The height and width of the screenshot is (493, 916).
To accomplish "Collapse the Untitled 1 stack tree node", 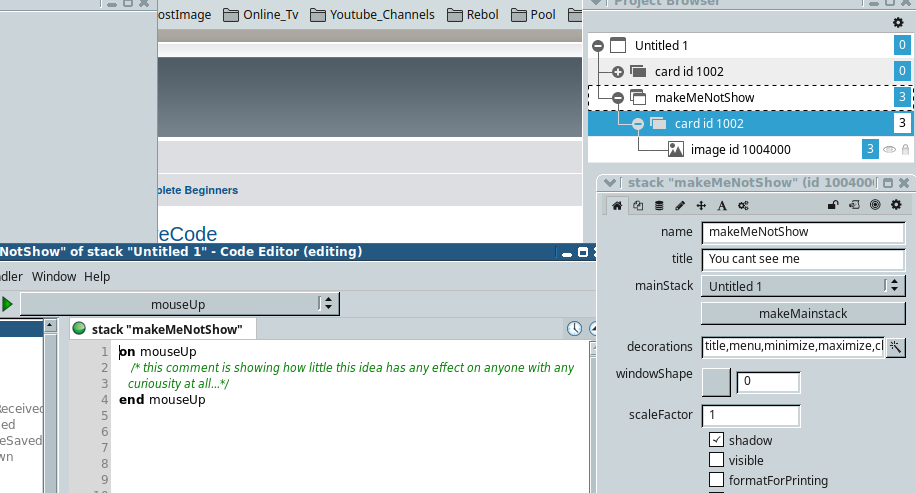I will [x=598, y=46].
